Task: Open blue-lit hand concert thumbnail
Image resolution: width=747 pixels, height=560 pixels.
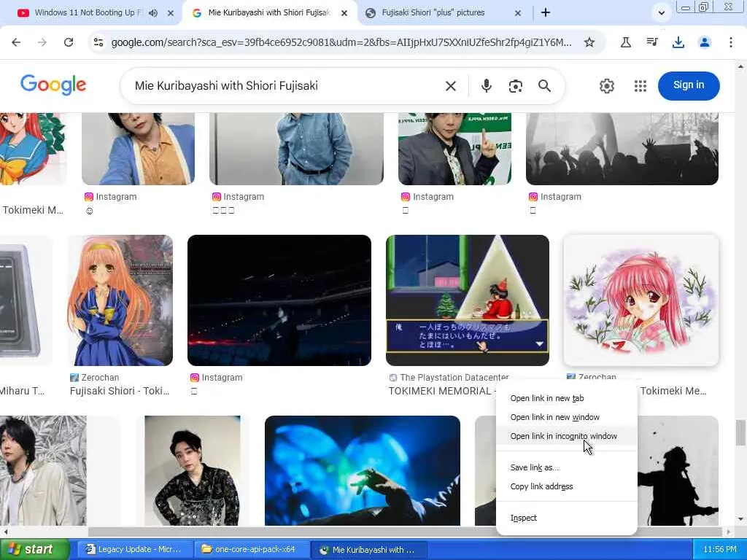Action: coord(363,470)
